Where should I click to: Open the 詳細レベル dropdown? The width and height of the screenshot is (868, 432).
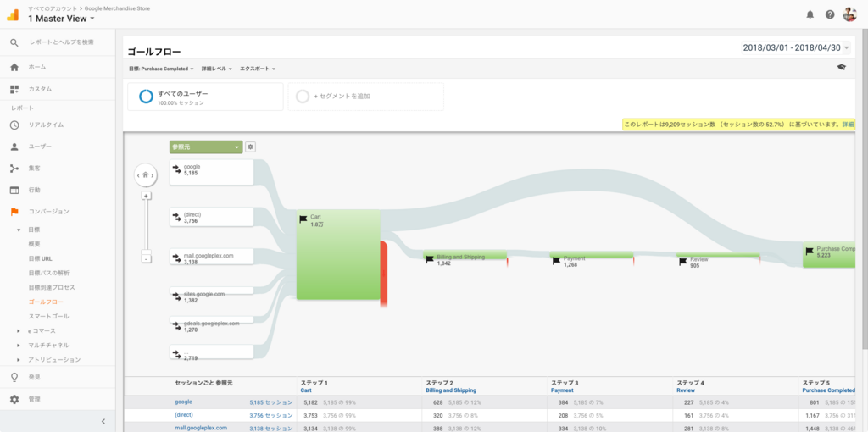click(216, 69)
